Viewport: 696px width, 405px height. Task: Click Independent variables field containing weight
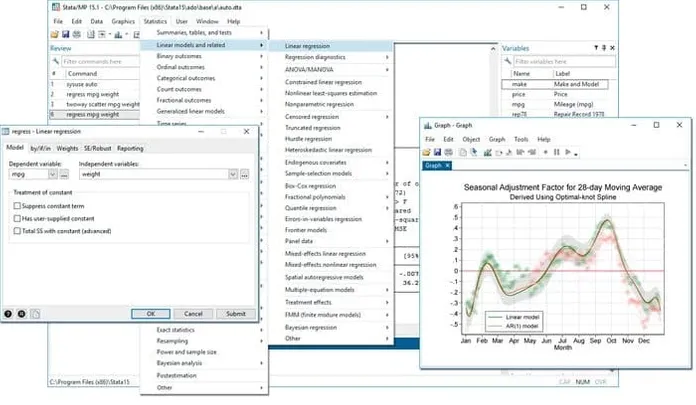(154, 175)
